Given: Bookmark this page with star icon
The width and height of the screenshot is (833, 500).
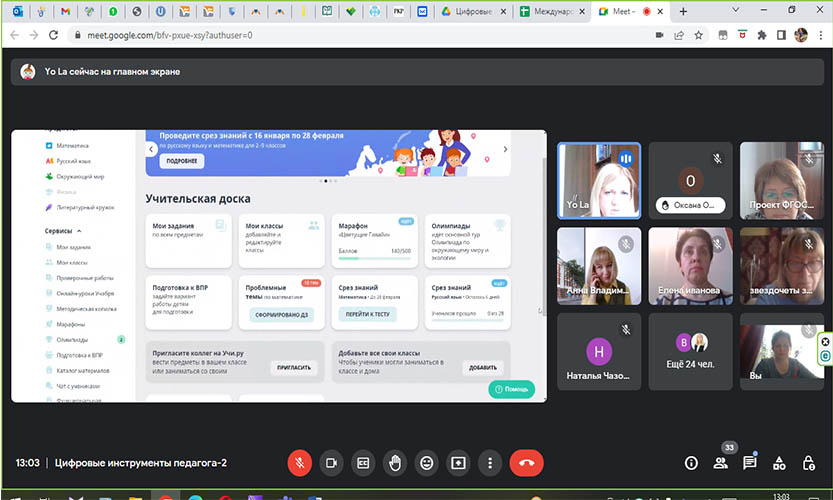Looking at the screenshot, I should click(699, 35).
